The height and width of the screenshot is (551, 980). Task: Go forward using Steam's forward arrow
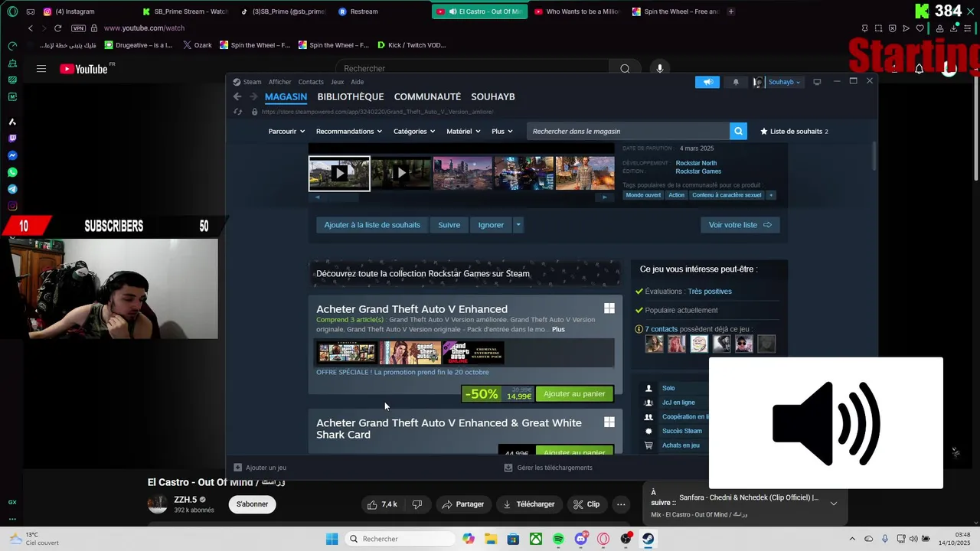coord(253,96)
